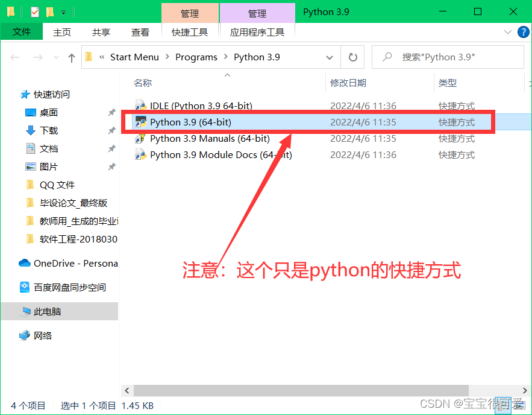
Task: Click the search Python 3.9 box
Action: pos(448,57)
